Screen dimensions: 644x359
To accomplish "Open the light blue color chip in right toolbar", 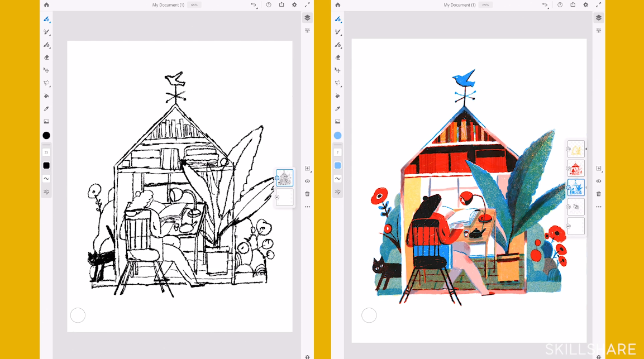I will pyautogui.click(x=338, y=166).
